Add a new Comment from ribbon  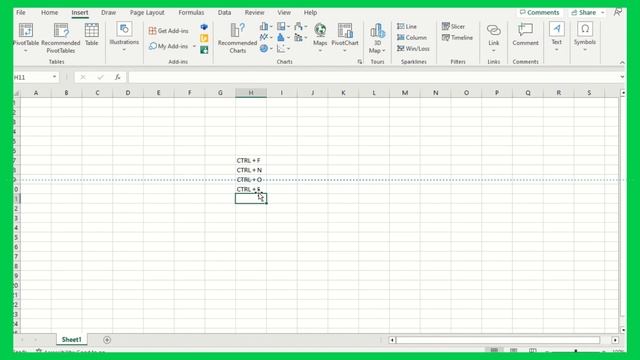(x=525, y=34)
